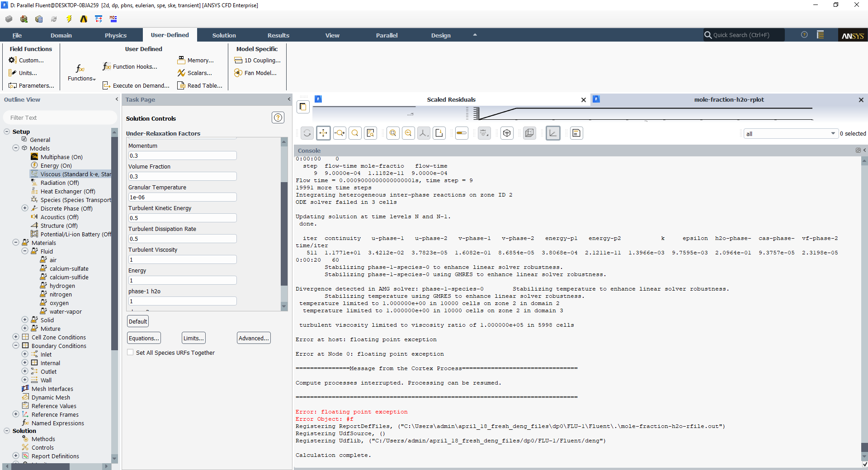Screen dimensions: 868x470
Task: Click the lightning bolt icon in the quick access toolbar
Action: point(69,19)
